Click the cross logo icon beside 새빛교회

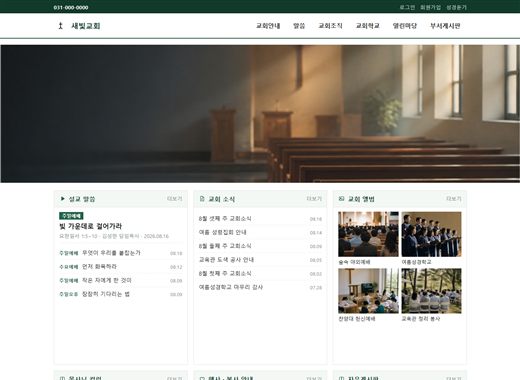pos(60,26)
